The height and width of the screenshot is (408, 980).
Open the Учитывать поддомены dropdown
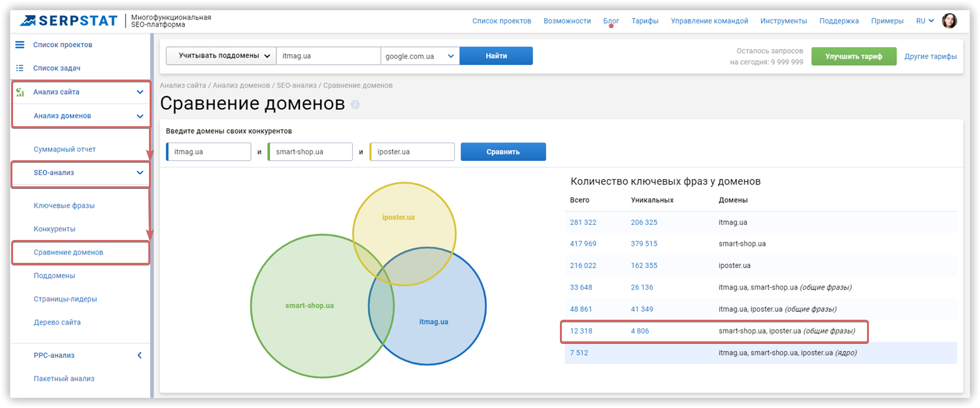(x=221, y=56)
